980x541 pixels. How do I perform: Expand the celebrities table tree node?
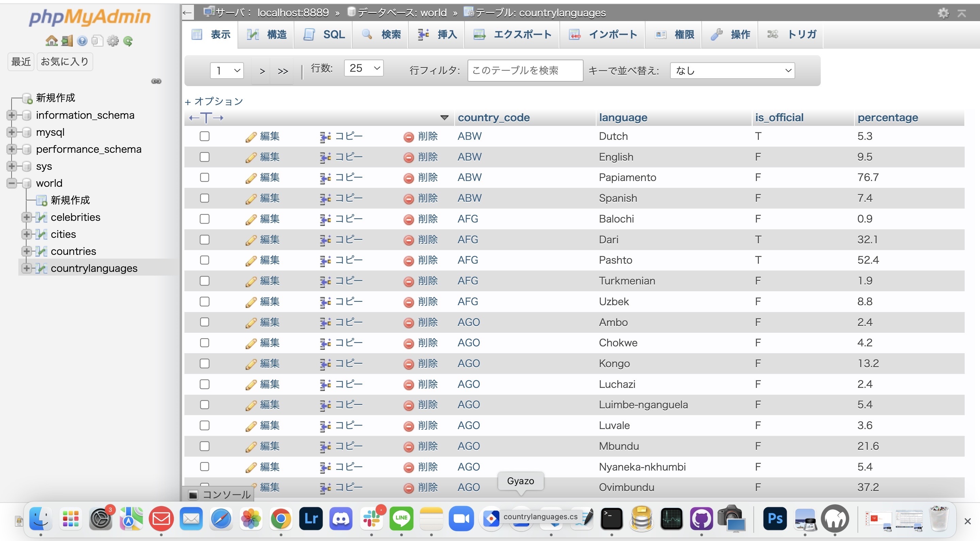pos(26,217)
